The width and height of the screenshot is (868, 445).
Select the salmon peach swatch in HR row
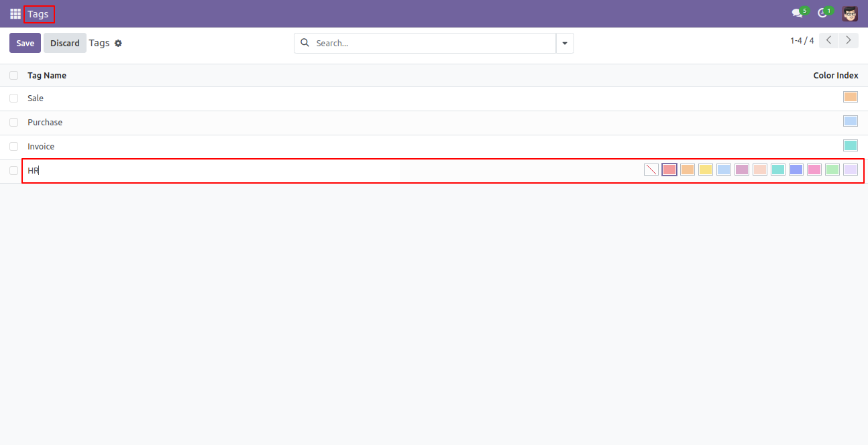coord(760,170)
